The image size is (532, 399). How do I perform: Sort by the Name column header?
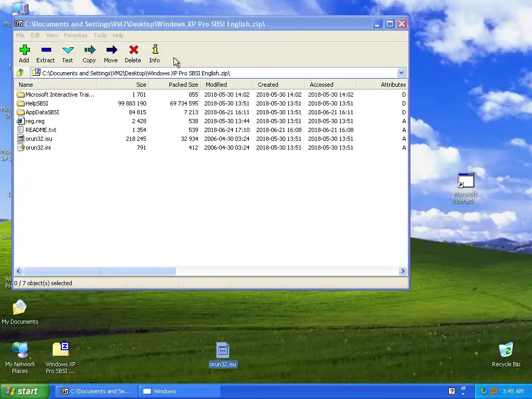(56, 85)
